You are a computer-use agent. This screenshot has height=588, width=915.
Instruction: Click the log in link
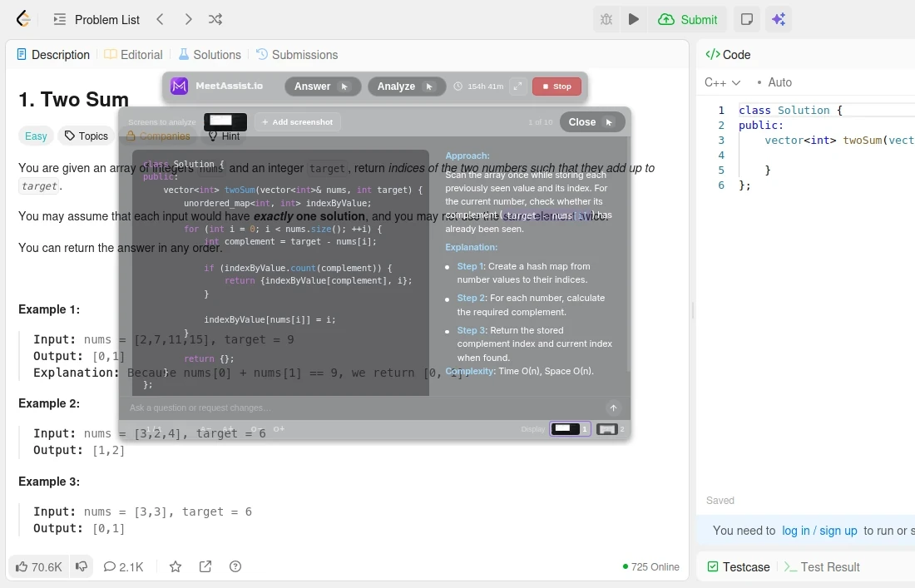(x=795, y=531)
